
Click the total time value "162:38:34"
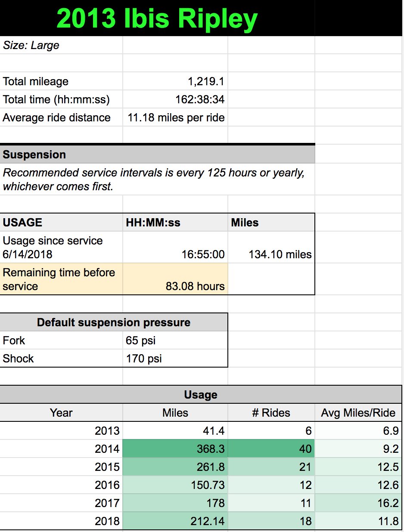175,99
